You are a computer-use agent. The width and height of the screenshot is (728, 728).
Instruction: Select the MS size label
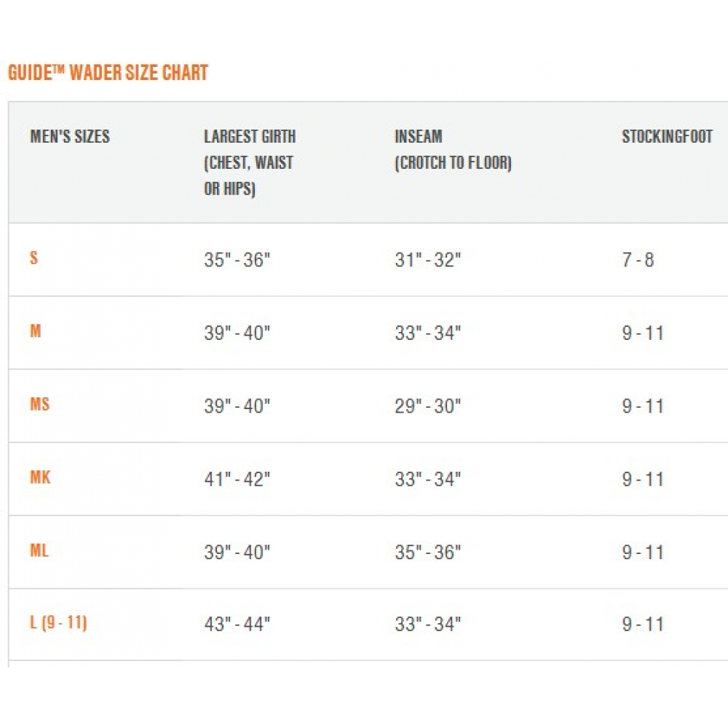point(39,404)
